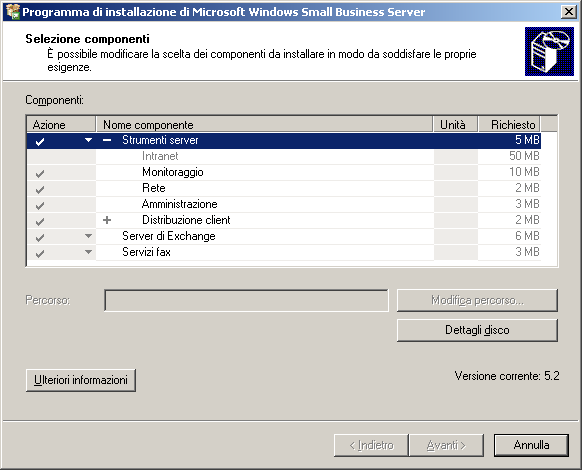Toggle the Rete action checkmark

click(40, 189)
